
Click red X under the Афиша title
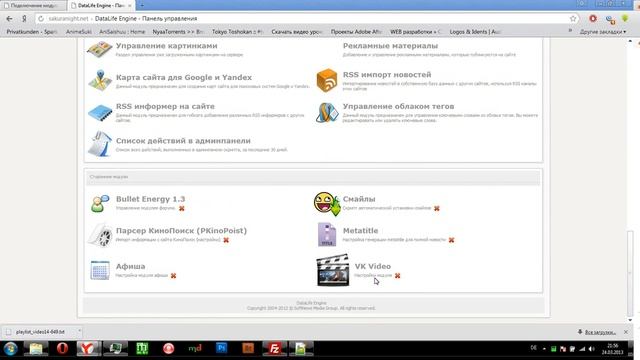click(x=173, y=276)
